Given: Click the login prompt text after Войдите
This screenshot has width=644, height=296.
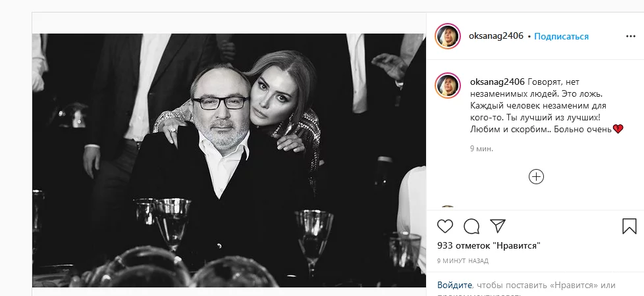Looking at the screenshot, I should tap(545, 285).
